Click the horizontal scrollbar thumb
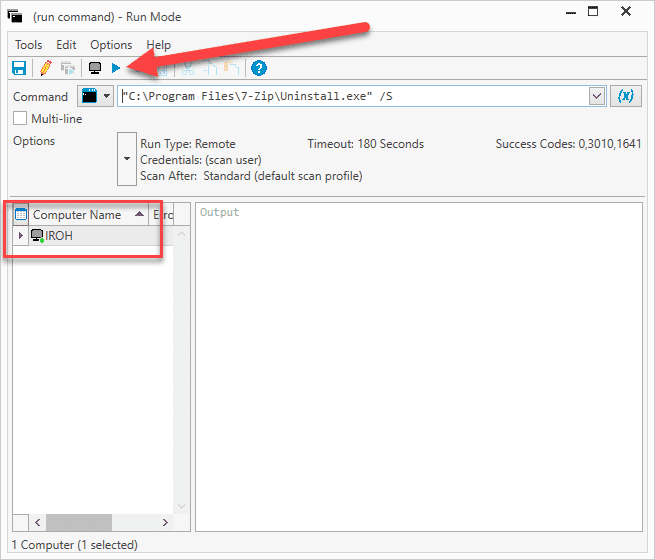Viewport: 655px width, 560px height. [x=79, y=522]
